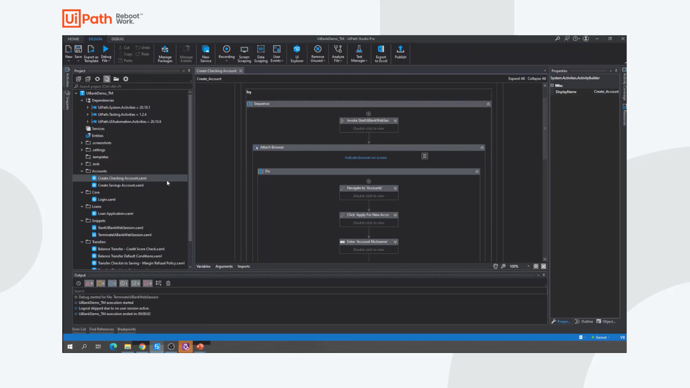Open Error List tab
The width and height of the screenshot is (690, 388).
click(79, 329)
